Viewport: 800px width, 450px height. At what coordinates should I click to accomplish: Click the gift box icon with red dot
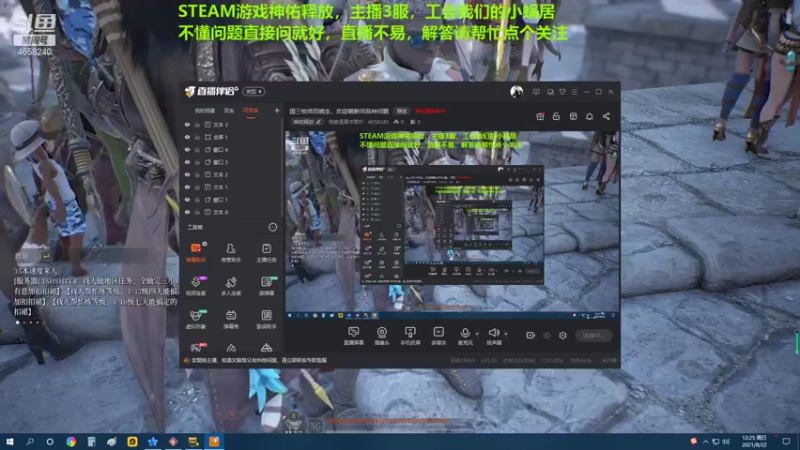(x=540, y=116)
